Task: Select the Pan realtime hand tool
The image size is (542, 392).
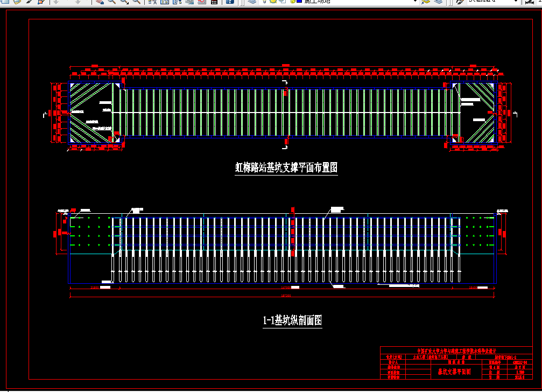Action: point(100,2)
